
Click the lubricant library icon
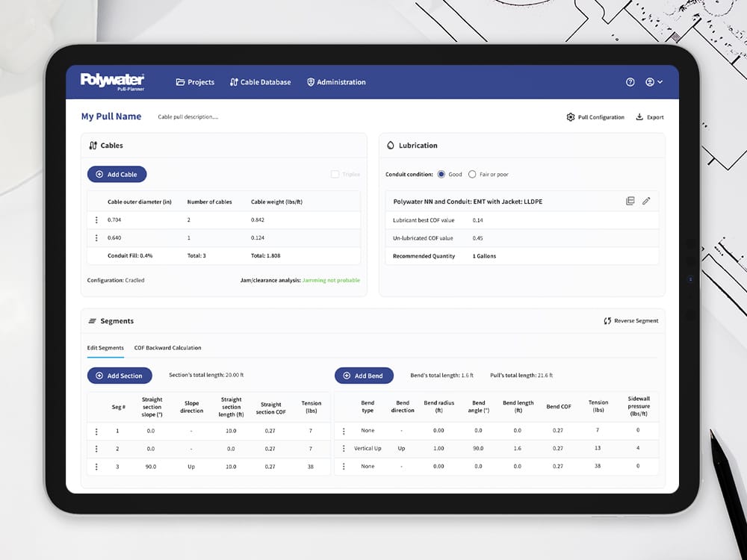tap(630, 201)
